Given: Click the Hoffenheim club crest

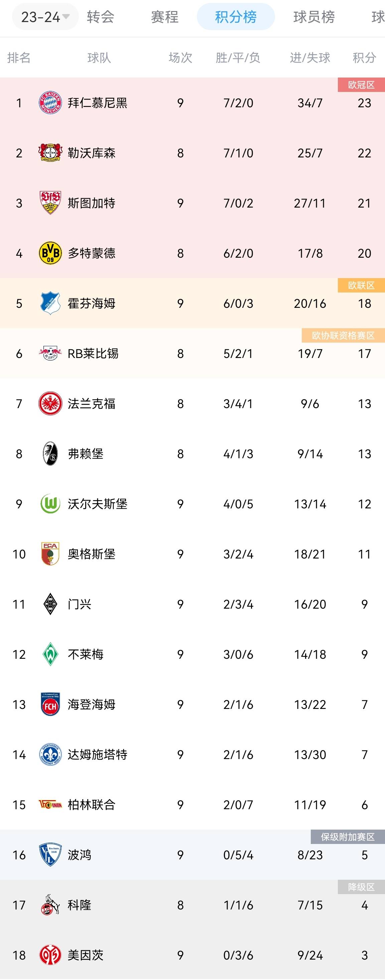Looking at the screenshot, I should pos(50,303).
